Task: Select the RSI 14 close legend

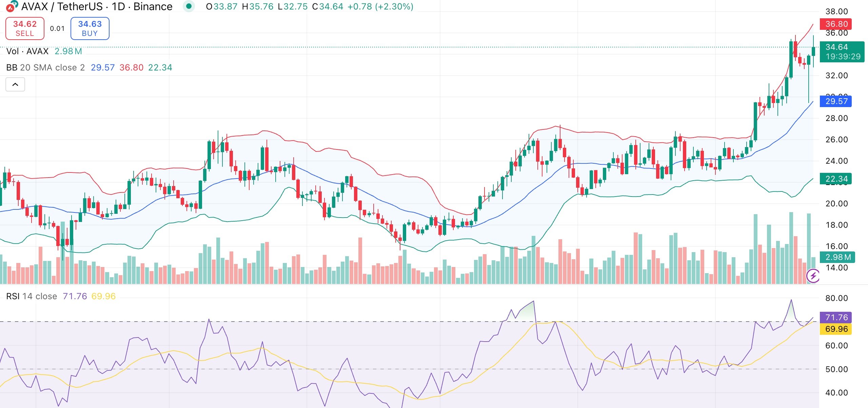Action: point(32,296)
